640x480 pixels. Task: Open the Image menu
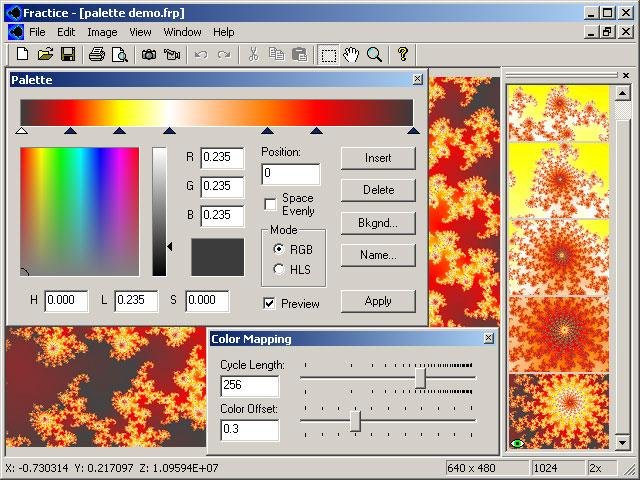(102, 32)
